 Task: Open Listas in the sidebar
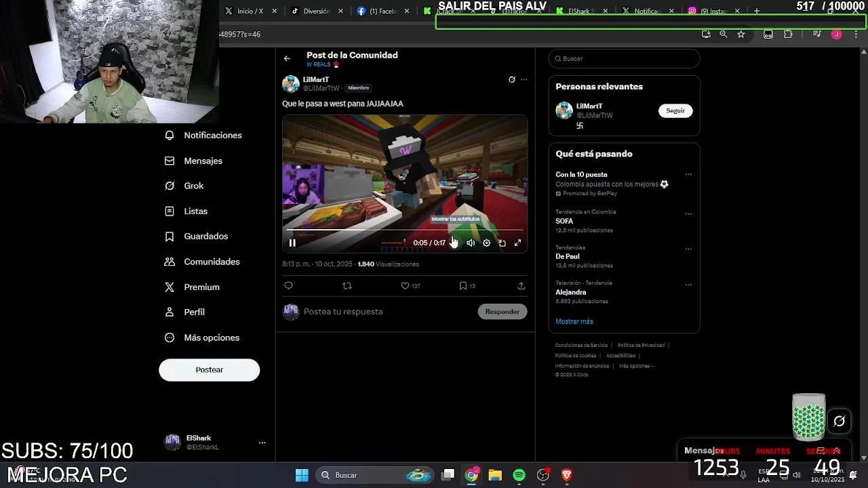tap(186, 211)
